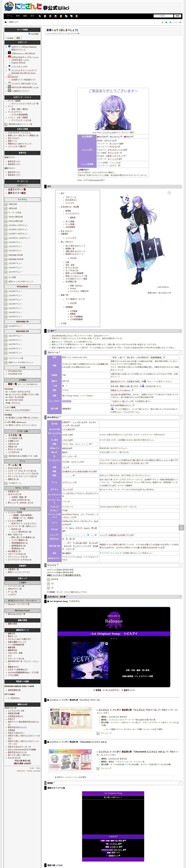This screenshot has height=868, width=186.
Task: Click the X icon beside 公式X link
Action: pos(9,53)
